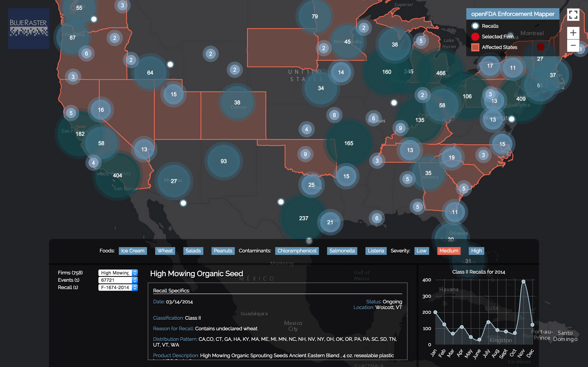The height and width of the screenshot is (367, 588).
Task: Click the November peak point on chart
Action: tap(523, 282)
